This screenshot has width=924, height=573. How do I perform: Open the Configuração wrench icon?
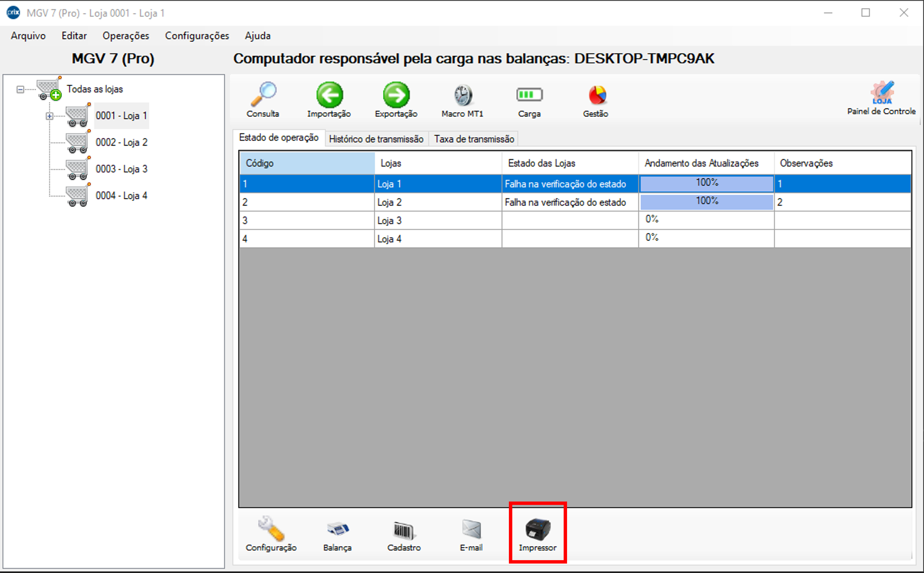pos(271,528)
